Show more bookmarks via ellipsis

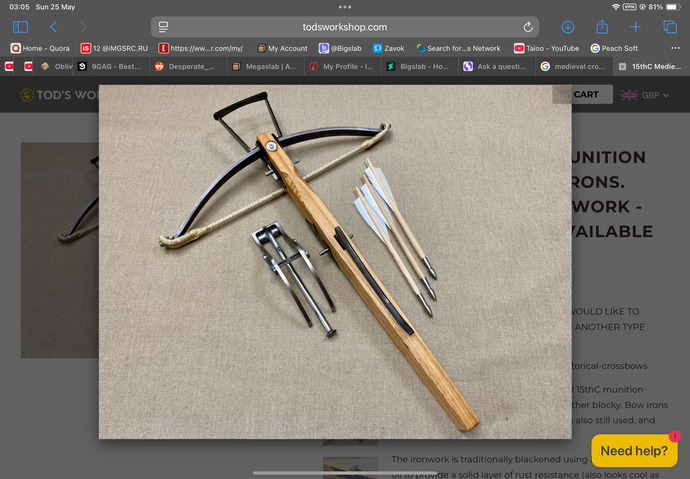(x=675, y=48)
